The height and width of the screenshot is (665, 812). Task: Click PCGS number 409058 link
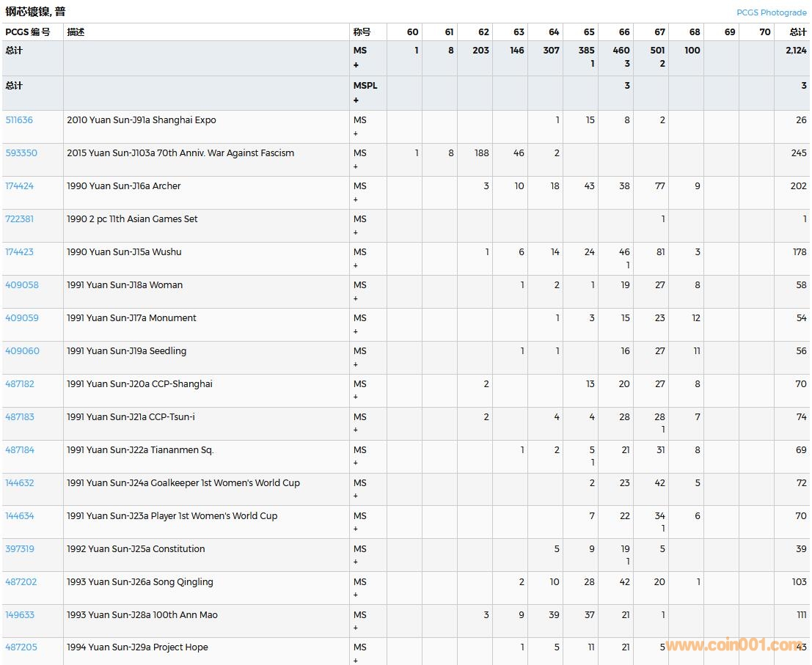[x=21, y=285]
